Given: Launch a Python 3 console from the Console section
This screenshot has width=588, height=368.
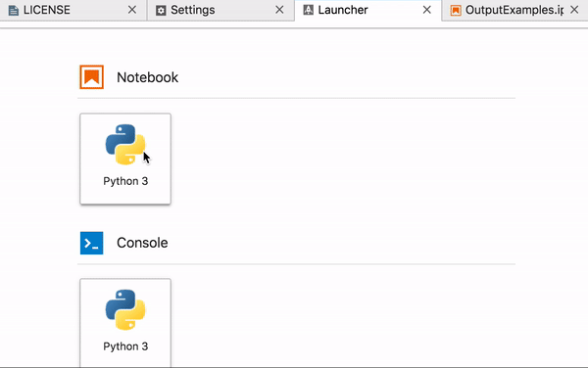Looking at the screenshot, I should point(125,323).
